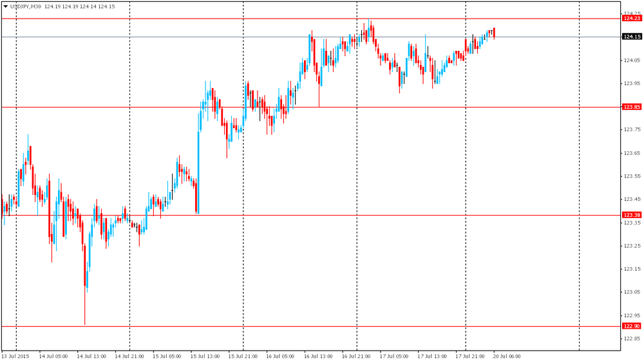Select the 16 Jul 21:00 time axis label
644x361 pixels.
click(356, 356)
